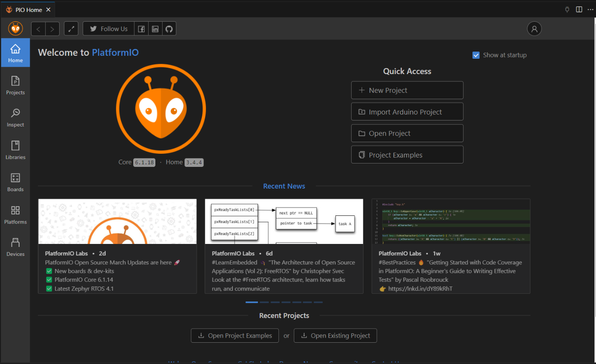Click Import Arduino Project button
Image resolution: width=596 pixels, height=364 pixels.
(407, 112)
